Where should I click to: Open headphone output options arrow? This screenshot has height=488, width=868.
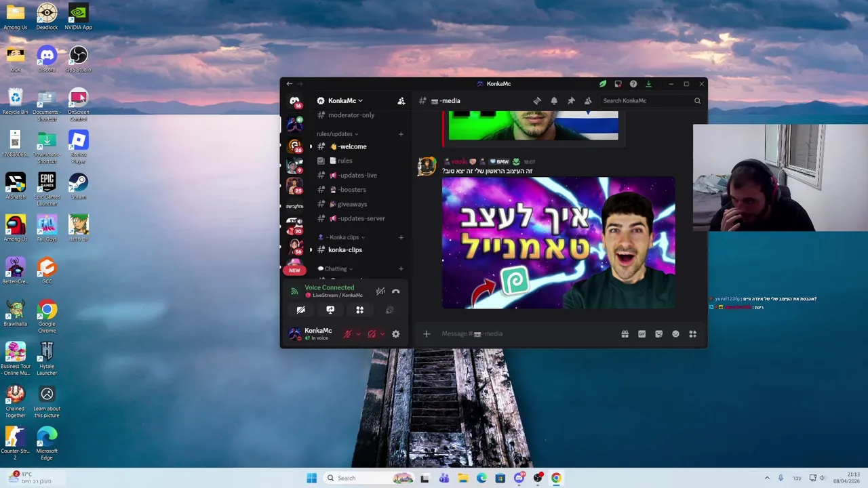point(382,334)
